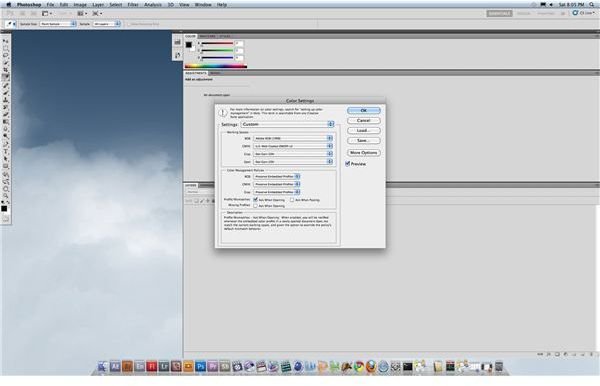
Task: Select the Crop tool
Action: 5,70
